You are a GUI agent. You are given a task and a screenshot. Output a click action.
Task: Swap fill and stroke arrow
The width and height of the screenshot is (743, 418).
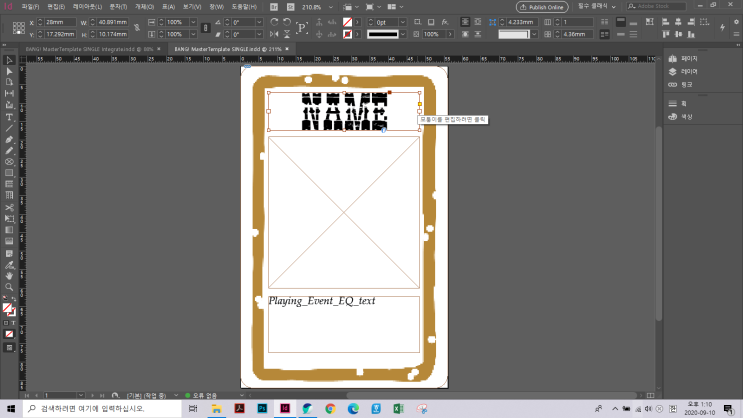14,300
